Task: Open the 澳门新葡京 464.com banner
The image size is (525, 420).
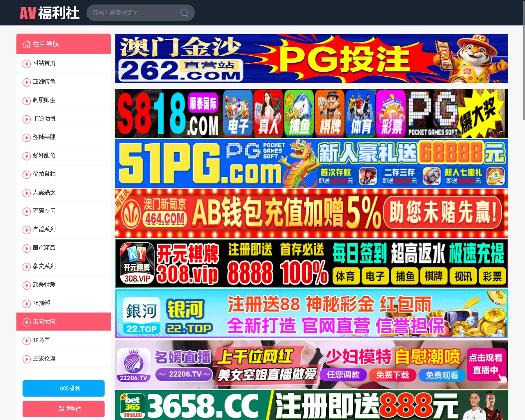Action: click(312, 214)
